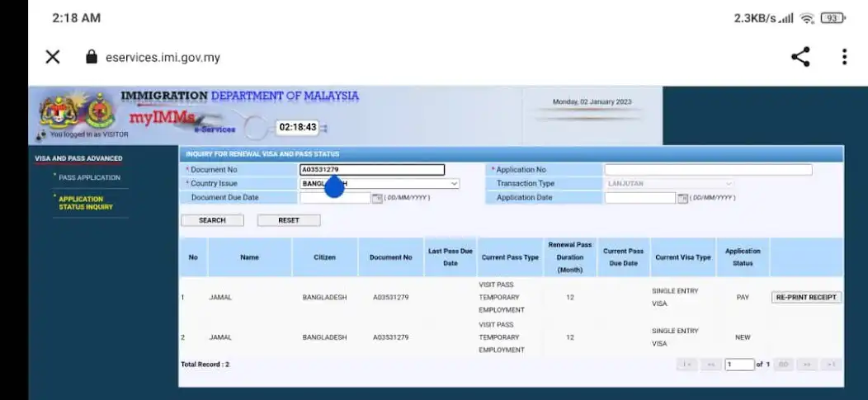Open the three-dot browser menu
868x400 pixels.
point(844,56)
